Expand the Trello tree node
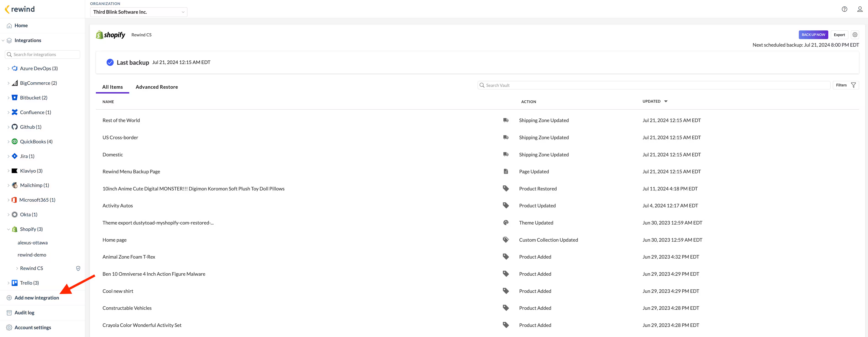 point(8,283)
